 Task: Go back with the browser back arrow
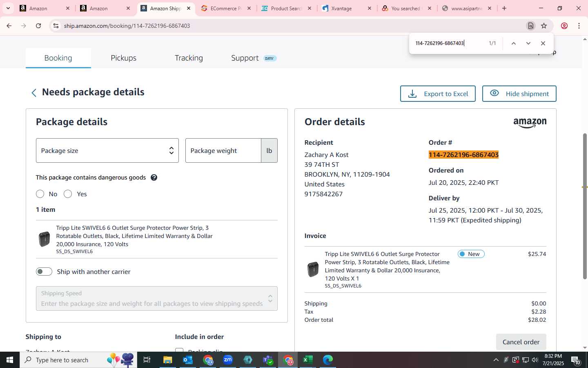(x=9, y=26)
